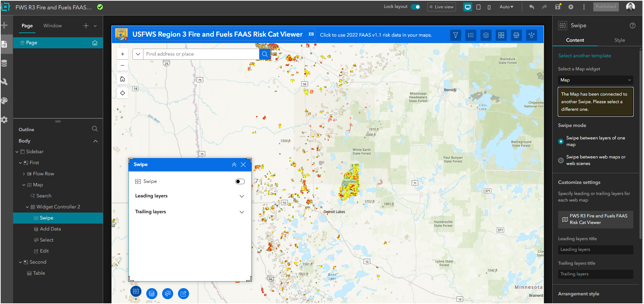The height and width of the screenshot is (304, 644).
Task: Zoom out on the map
Action: (x=122, y=65)
